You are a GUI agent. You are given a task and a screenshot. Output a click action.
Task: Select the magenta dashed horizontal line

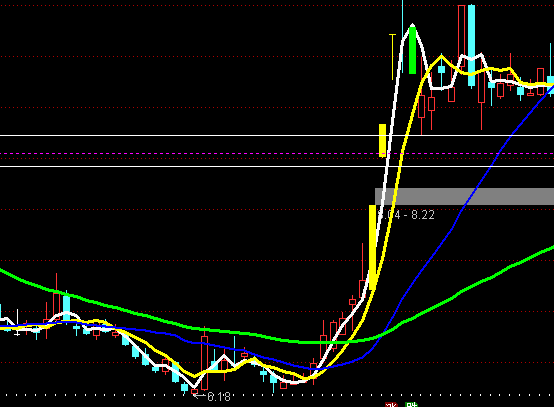pyautogui.click(x=277, y=154)
